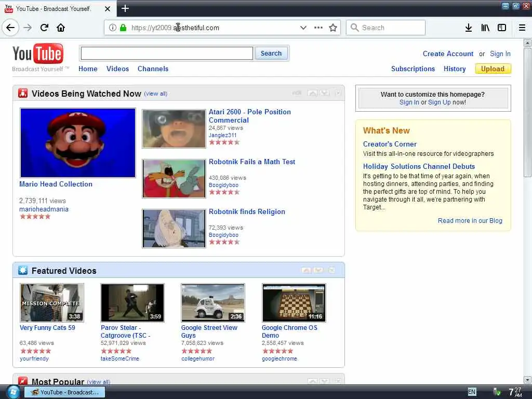Click the YouTube taskbar window button
The image size is (532, 399).
point(65,392)
